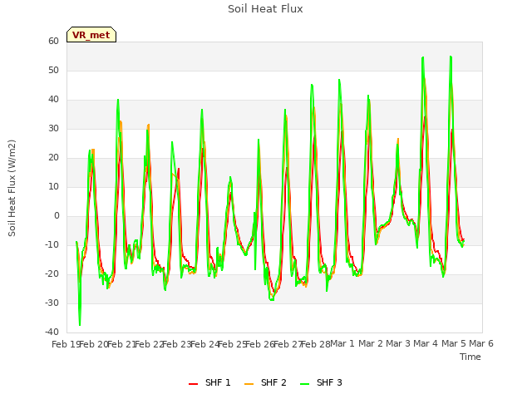
Task: Click the SHF 3 minimum near Feb 19
Action: (x=80, y=325)
